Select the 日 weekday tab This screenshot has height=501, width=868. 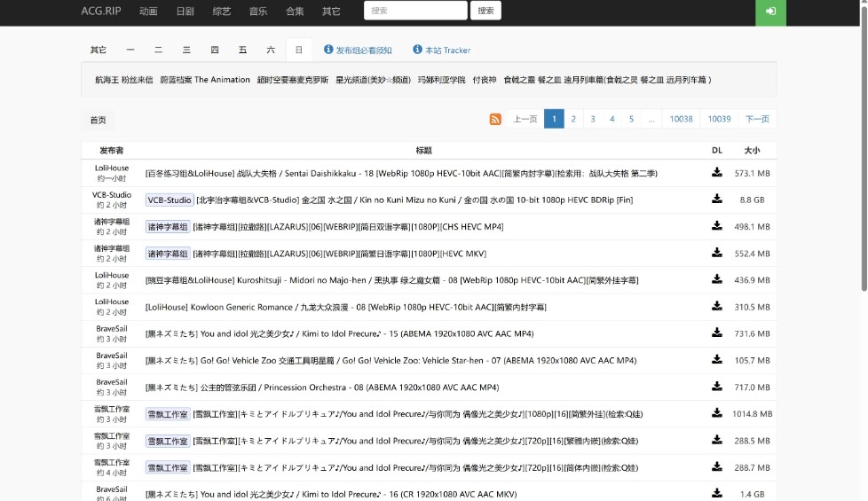click(x=298, y=51)
